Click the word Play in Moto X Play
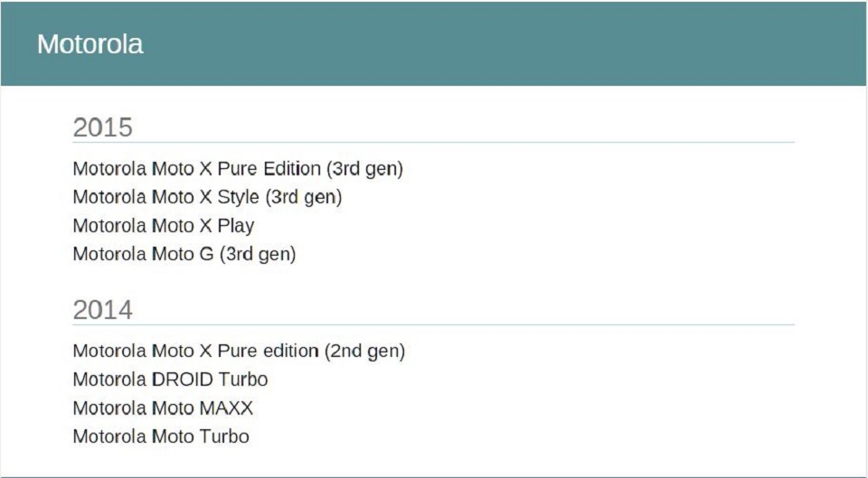Image resolution: width=868 pixels, height=478 pixels. coord(236,226)
